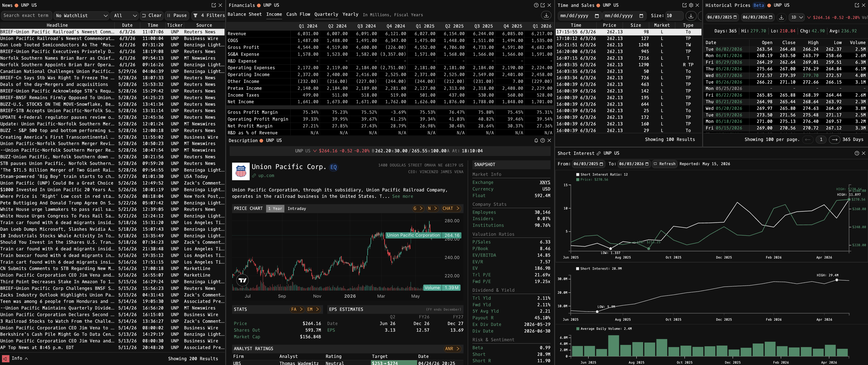Open the up.com website link

266,176
